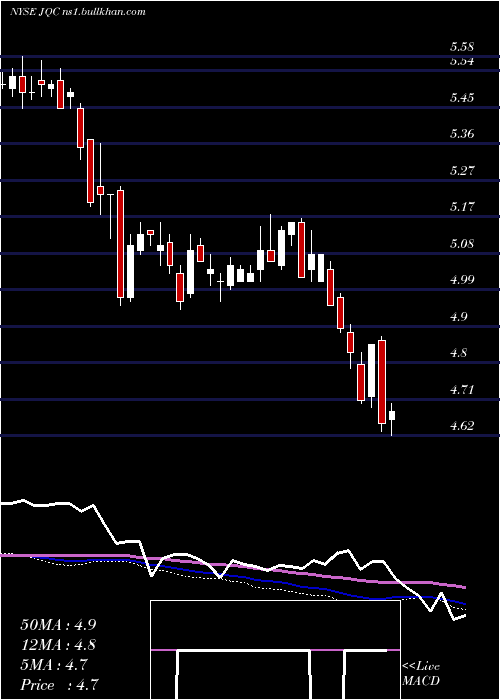Click the 5.45 price axis label
Image resolution: width=500 pixels, height=700 pixels.
(462, 97)
